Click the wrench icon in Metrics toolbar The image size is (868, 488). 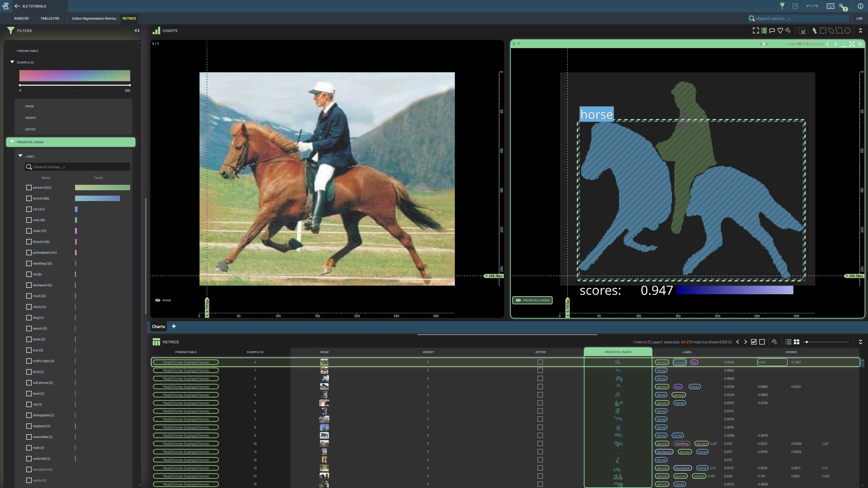tap(774, 342)
